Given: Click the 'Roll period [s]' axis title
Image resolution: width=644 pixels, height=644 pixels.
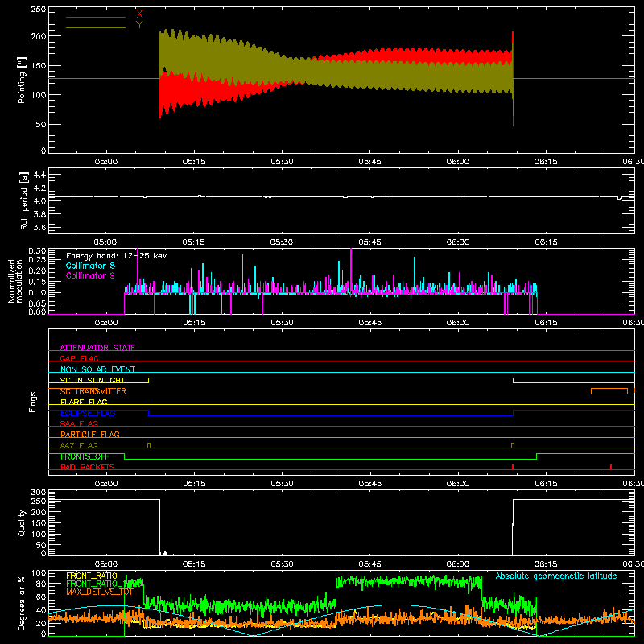Looking at the screenshot, I should tap(23, 200).
